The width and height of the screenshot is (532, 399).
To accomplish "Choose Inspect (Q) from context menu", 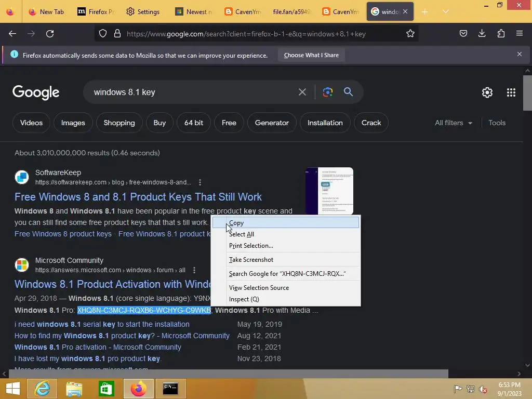I will pyautogui.click(x=286, y=299).
